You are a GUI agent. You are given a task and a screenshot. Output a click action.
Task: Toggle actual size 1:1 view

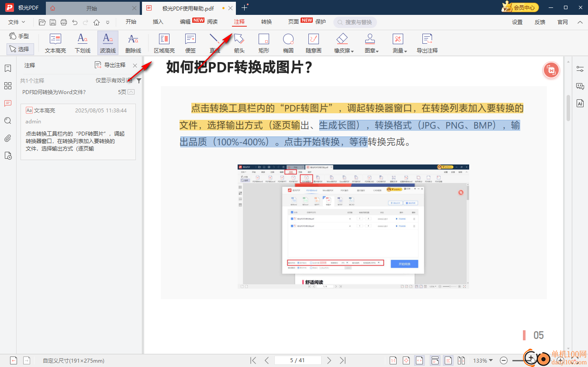(x=394, y=360)
